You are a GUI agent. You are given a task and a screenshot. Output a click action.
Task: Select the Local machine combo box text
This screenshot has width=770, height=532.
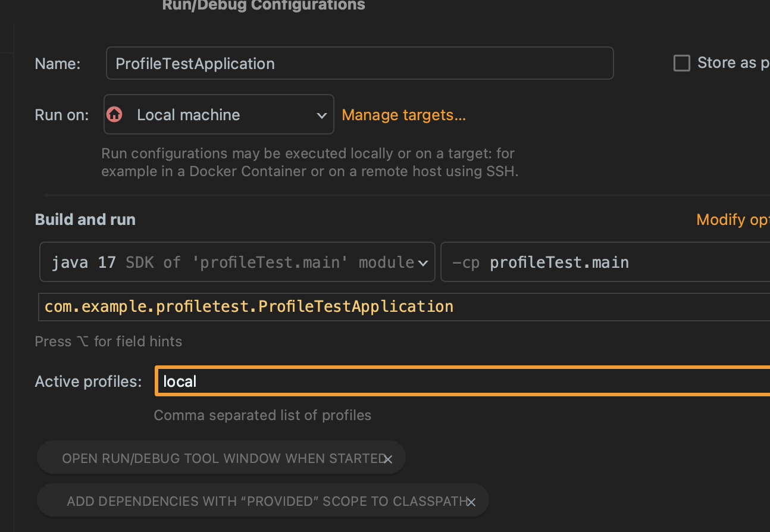pyautogui.click(x=188, y=115)
